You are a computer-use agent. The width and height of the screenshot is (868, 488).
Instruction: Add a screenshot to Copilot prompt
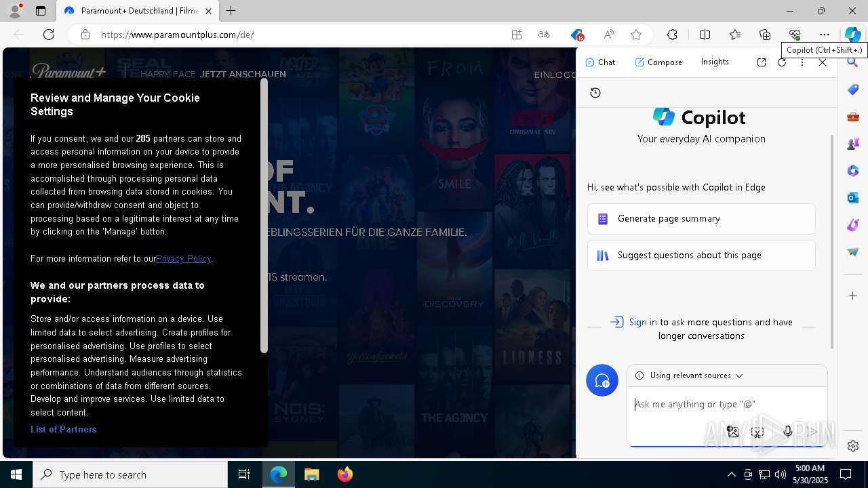[757, 431]
